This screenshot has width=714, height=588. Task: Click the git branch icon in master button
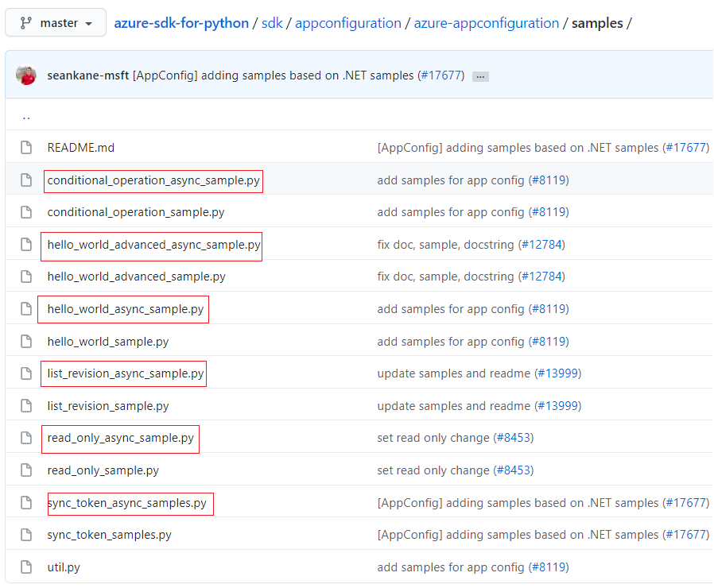click(x=26, y=23)
